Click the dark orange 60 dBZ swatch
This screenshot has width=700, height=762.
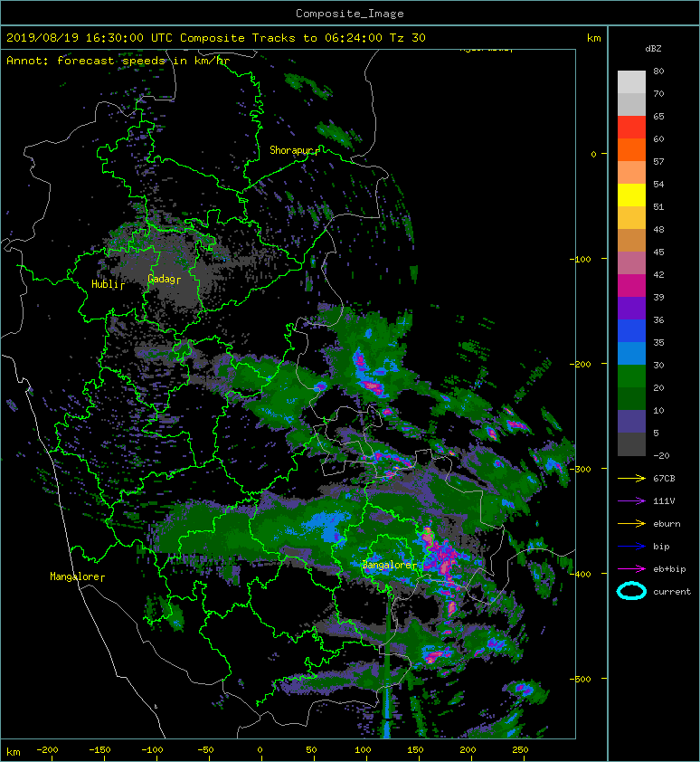pyautogui.click(x=631, y=149)
